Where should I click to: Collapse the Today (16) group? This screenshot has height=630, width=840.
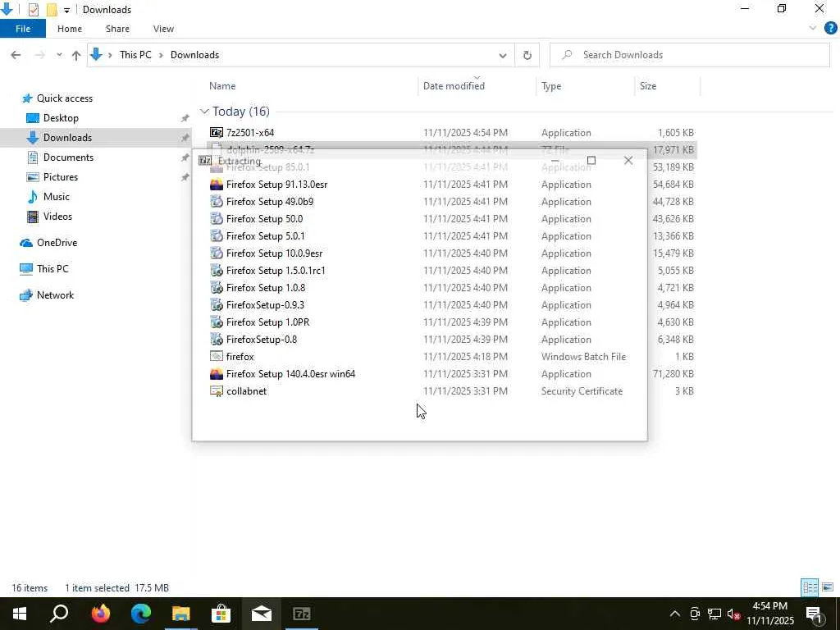204,112
